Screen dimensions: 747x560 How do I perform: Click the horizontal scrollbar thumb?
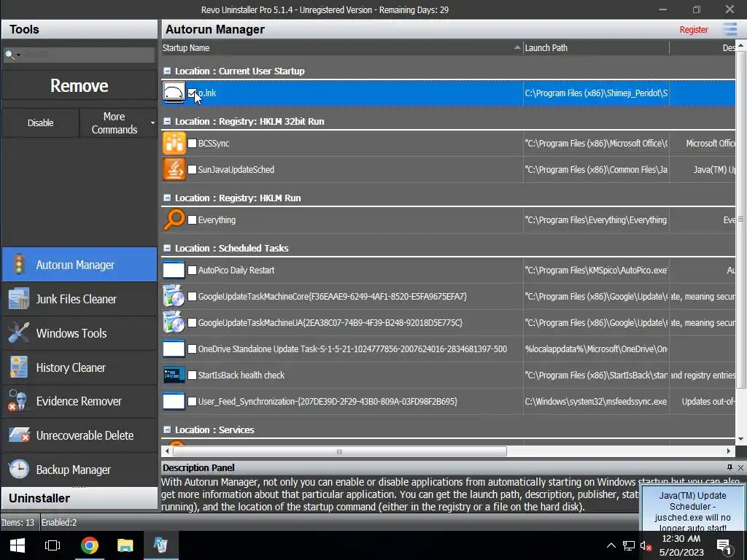point(340,451)
